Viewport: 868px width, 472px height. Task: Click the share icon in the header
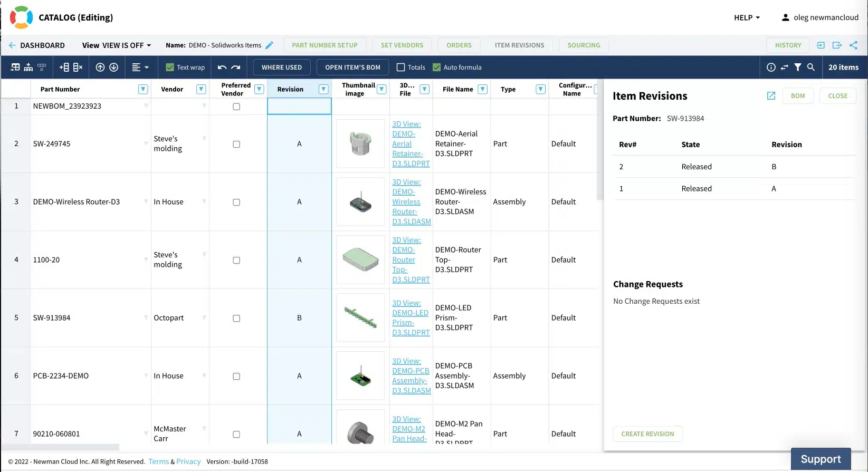click(x=853, y=45)
